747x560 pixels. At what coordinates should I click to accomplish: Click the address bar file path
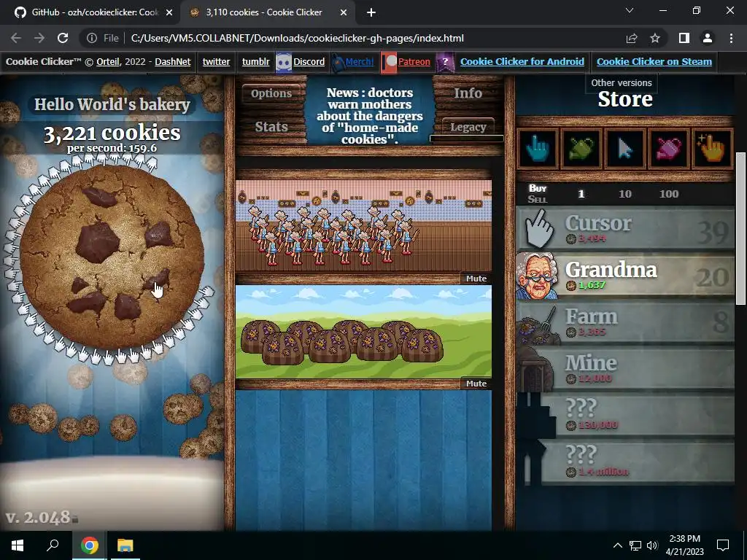298,38
